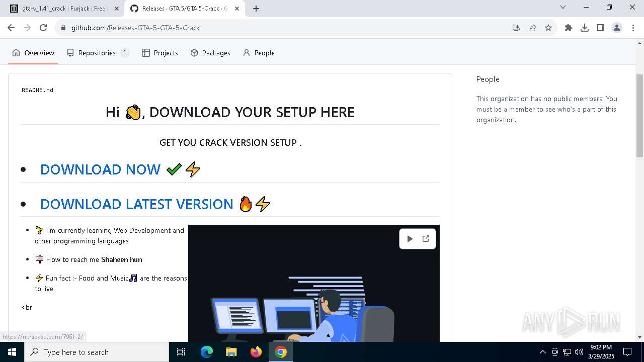Open a new browser tab
644x362 pixels.
pos(256,9)
